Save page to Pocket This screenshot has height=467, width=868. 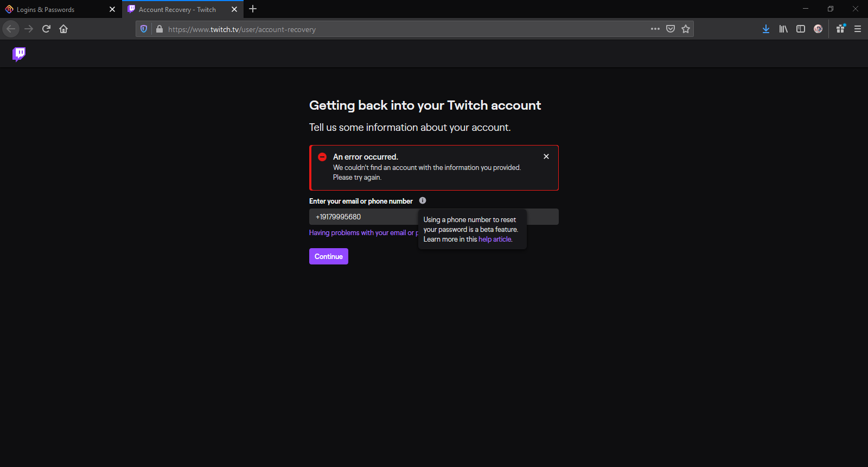(x=671, y=29)
